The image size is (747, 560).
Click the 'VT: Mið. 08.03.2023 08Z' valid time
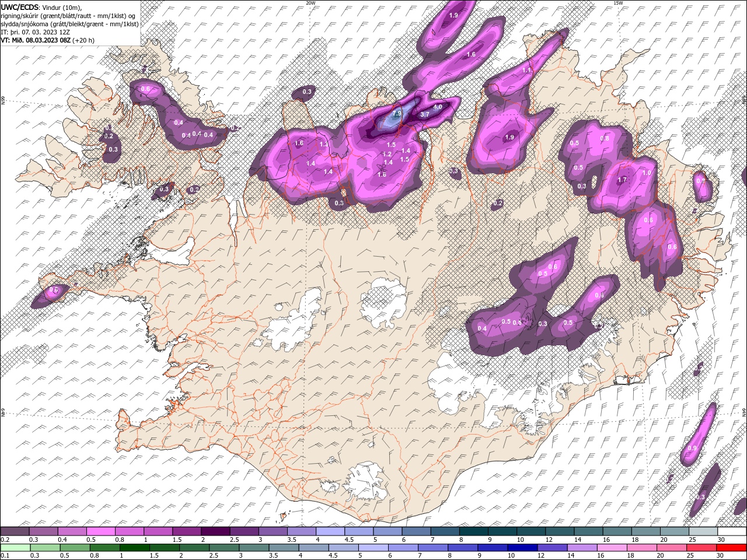pyautogui.click(x=36, y=40)
